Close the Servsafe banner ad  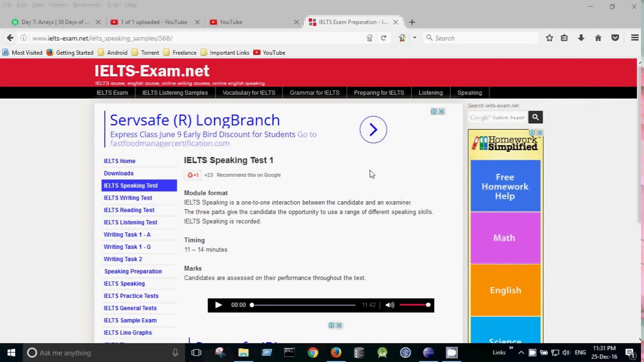[x=441, y=112]
